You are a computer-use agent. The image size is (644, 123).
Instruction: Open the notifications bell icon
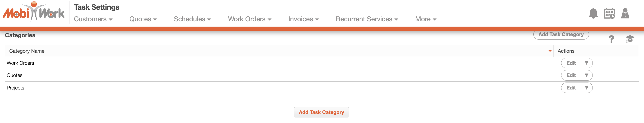point(593,13)
